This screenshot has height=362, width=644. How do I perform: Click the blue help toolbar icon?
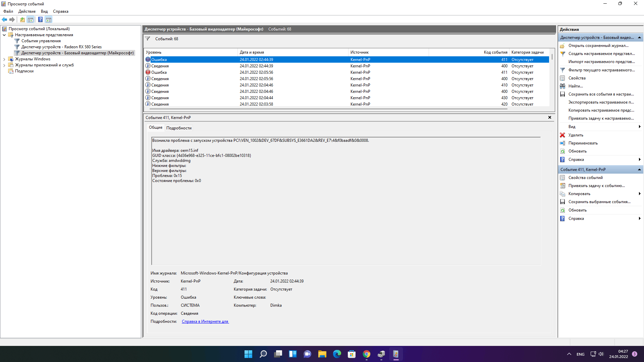pyautogui.click(x=40, y=19)
